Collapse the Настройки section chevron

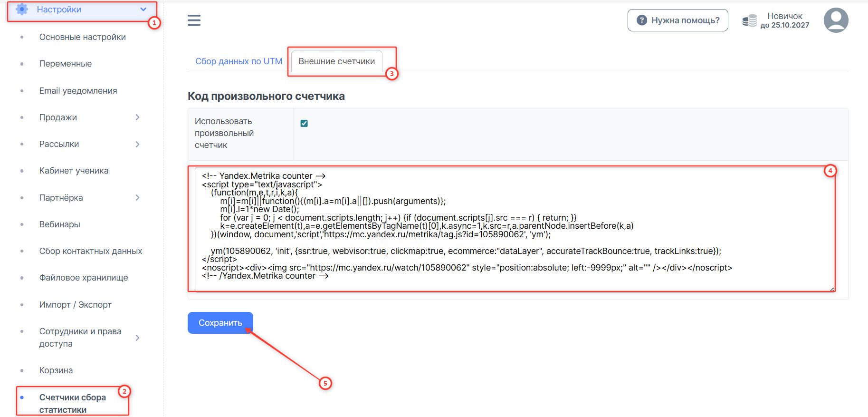[143, 10]
